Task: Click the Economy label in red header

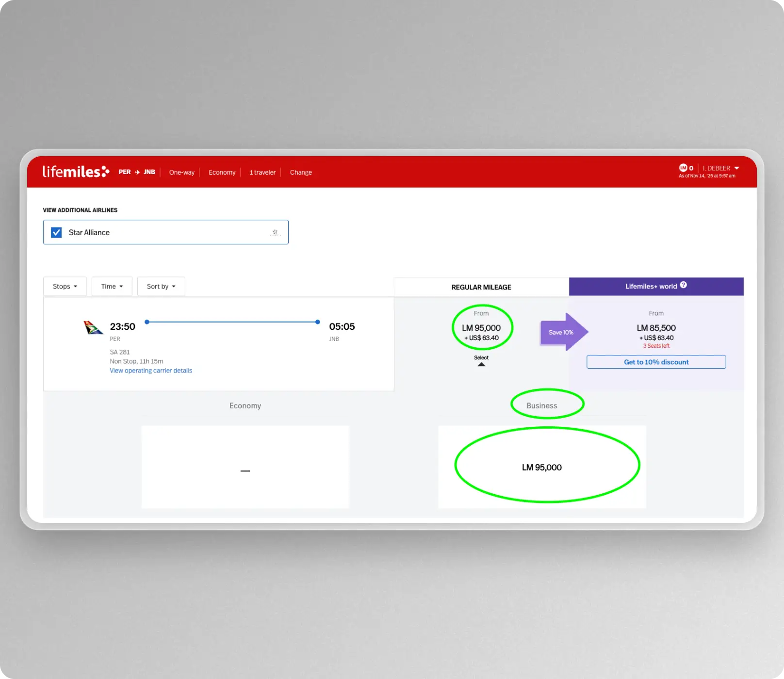Action: pyautogui.click(x=222, y=172)
